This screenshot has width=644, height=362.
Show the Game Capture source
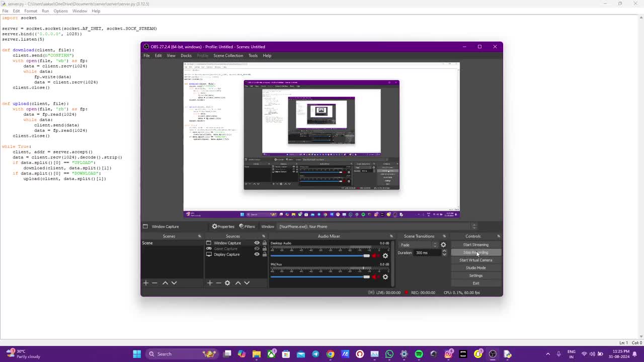pyautogui.click(x=257, y=249)
